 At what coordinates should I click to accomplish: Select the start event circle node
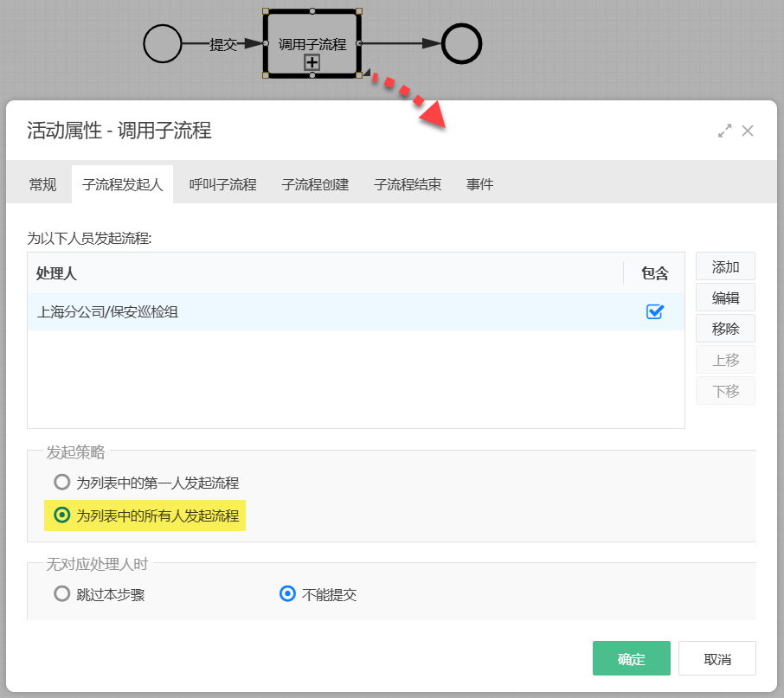point(163,43)
